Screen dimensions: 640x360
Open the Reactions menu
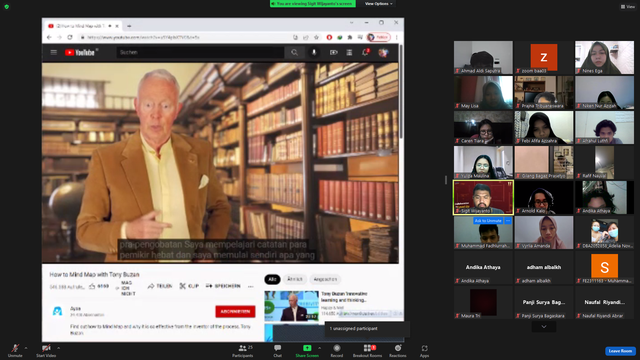click(398, 351)
